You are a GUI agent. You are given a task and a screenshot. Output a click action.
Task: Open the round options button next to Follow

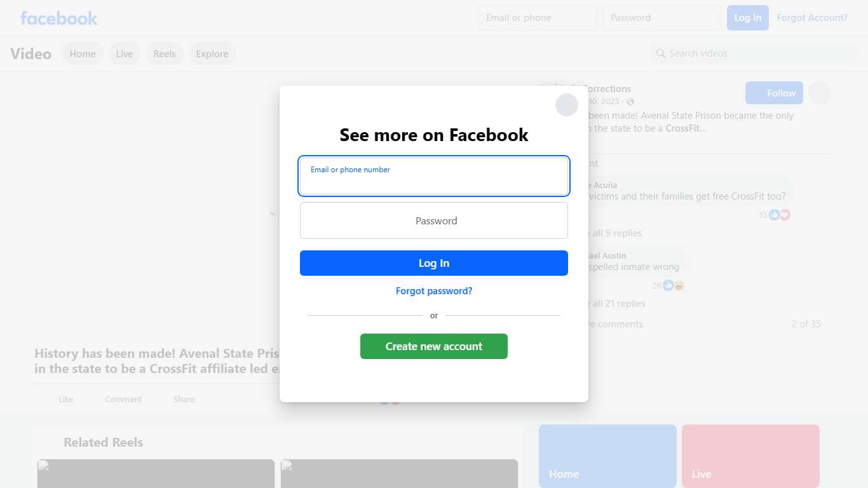pyautogui.click(x=820, y=93)
